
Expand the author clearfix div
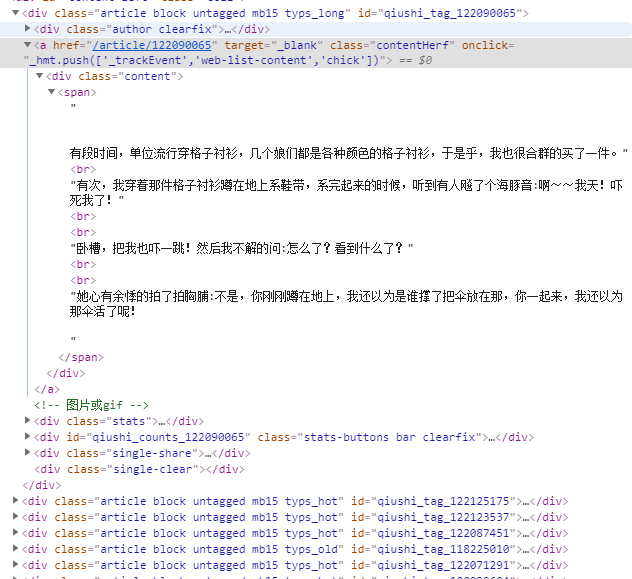tap(27, 28)
